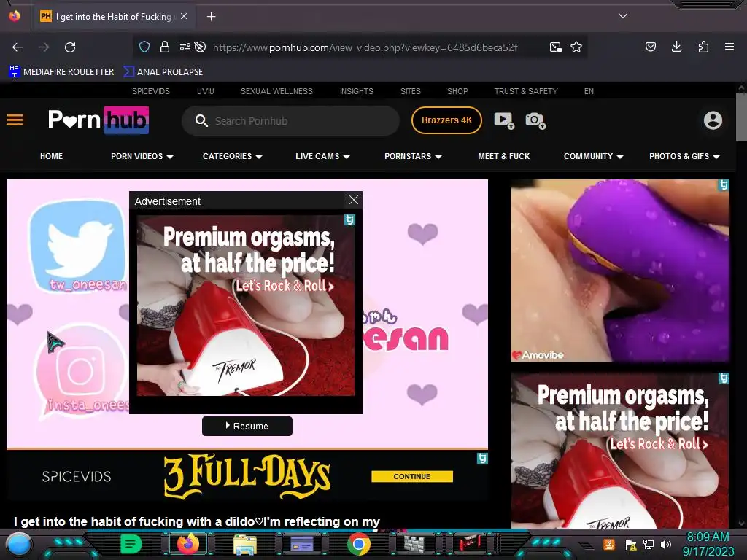Open File Explorer from the taskbar
The width and height of the screenshot is (747, 560).
245,544
